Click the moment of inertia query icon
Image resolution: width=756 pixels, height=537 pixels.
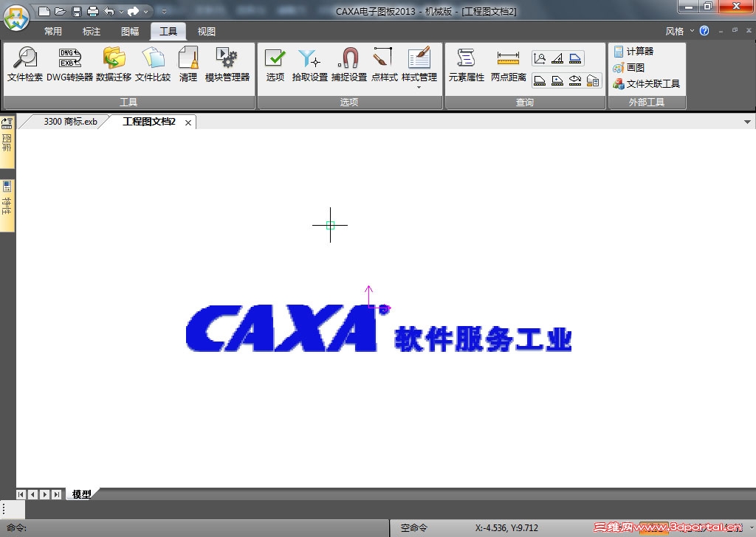[575, 80]
